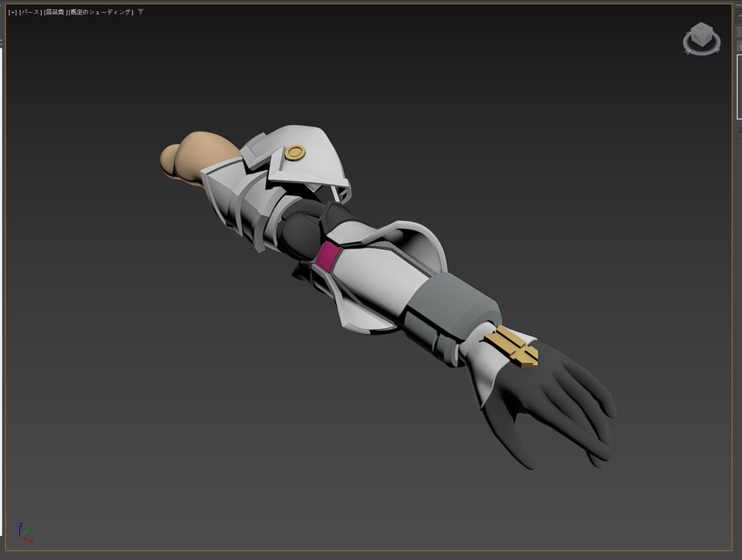This screenshot has width=742, height=560.
Task: Click the viewport filter funnel icon
Action: (141, 12)
